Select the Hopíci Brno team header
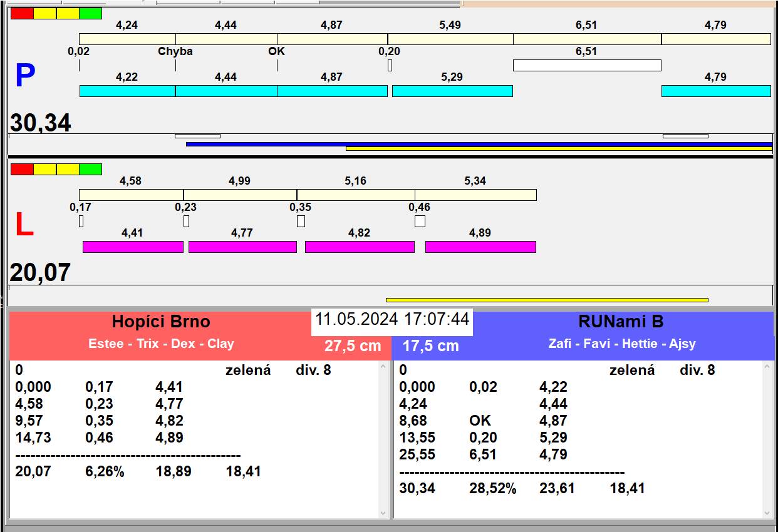Screen dimensions: 778x532 point(161,322)
